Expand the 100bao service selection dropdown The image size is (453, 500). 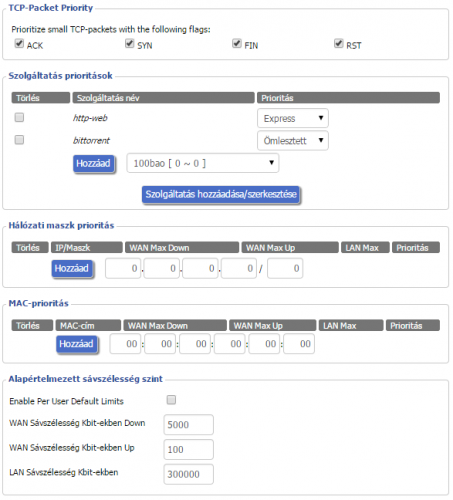point(203,163)
